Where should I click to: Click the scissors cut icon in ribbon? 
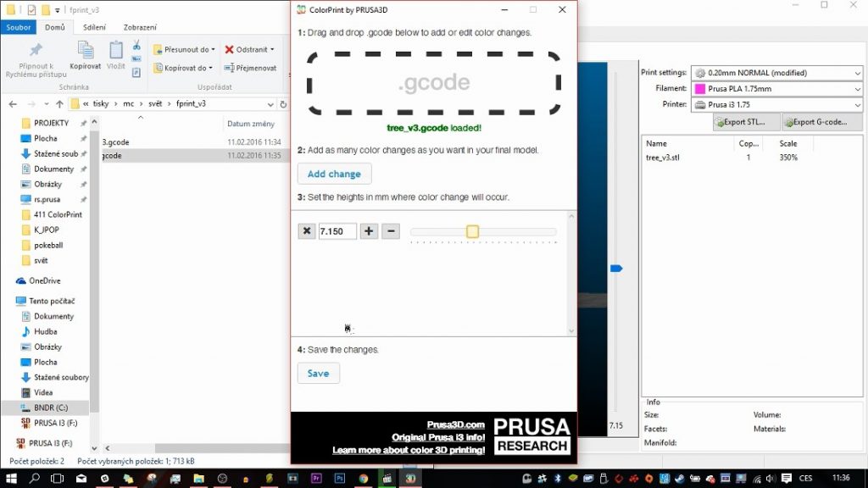coord(136,46)
